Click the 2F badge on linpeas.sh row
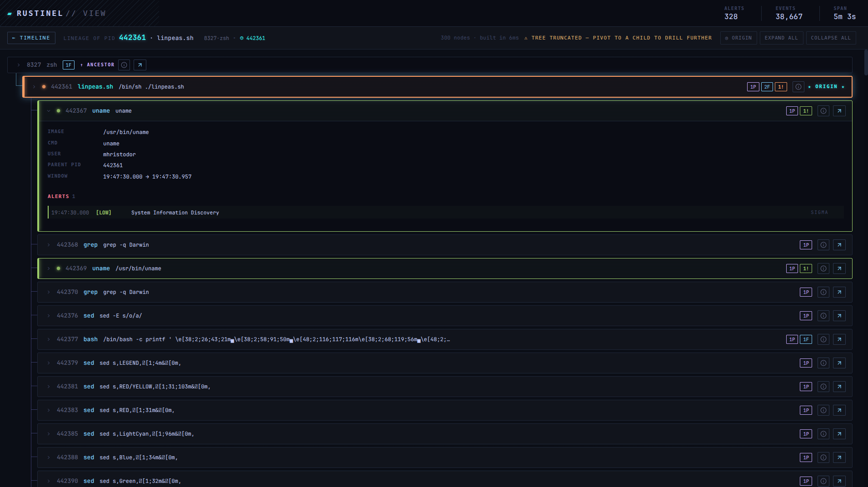This screenshot has height=487, width=868. pyautogui.click(x=767, y=87)
